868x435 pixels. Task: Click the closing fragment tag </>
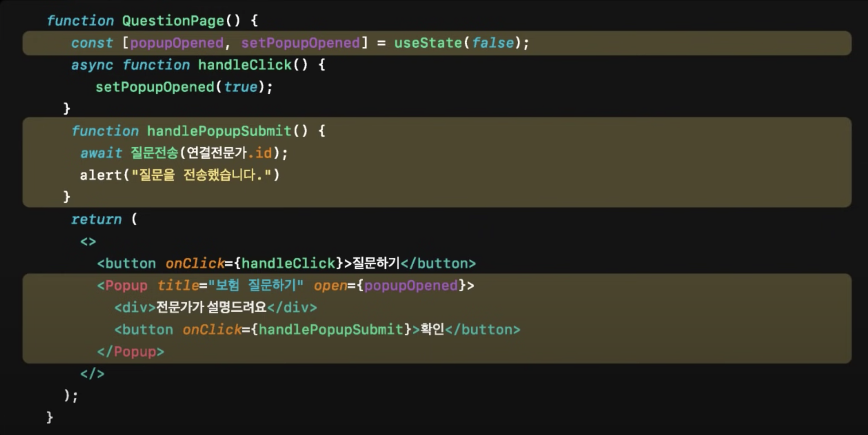pos(92,374)
